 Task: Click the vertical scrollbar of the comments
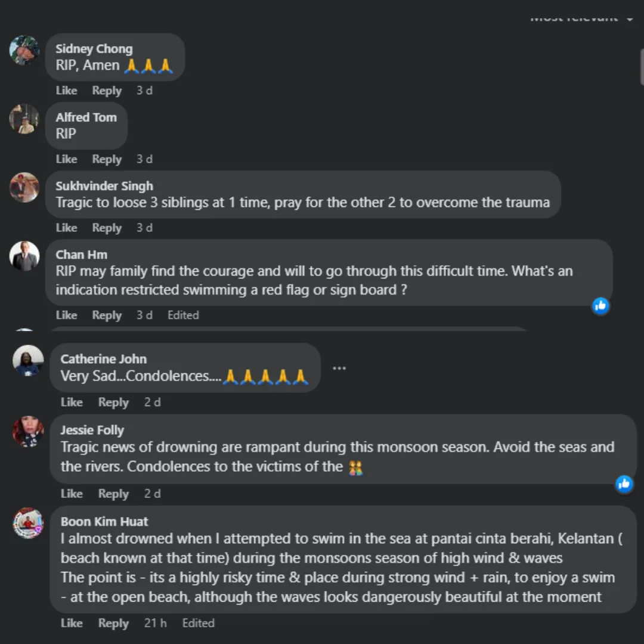coord(641,66)
